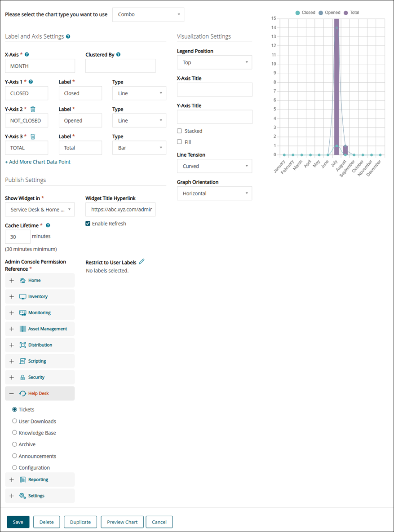Click Add More Chart Data Point link
Screen dimensions: 394x532
pyautogui.click(x=38, y=162)
